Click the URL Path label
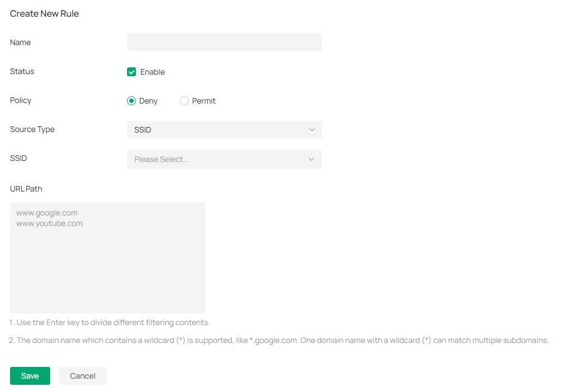 tap(26, 189)
